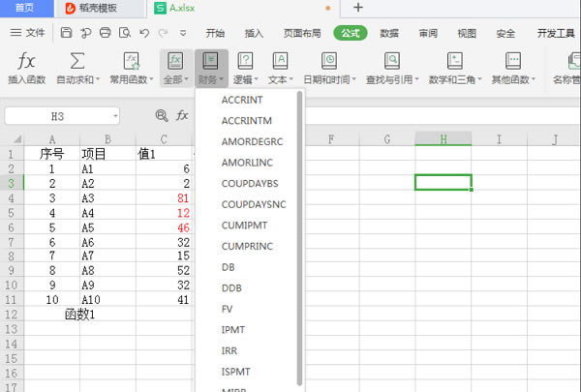The width and height of the screenshot is (581, 392).
Task: Switch to the 插入 Insert tab
Action: (x=254, y=33)
